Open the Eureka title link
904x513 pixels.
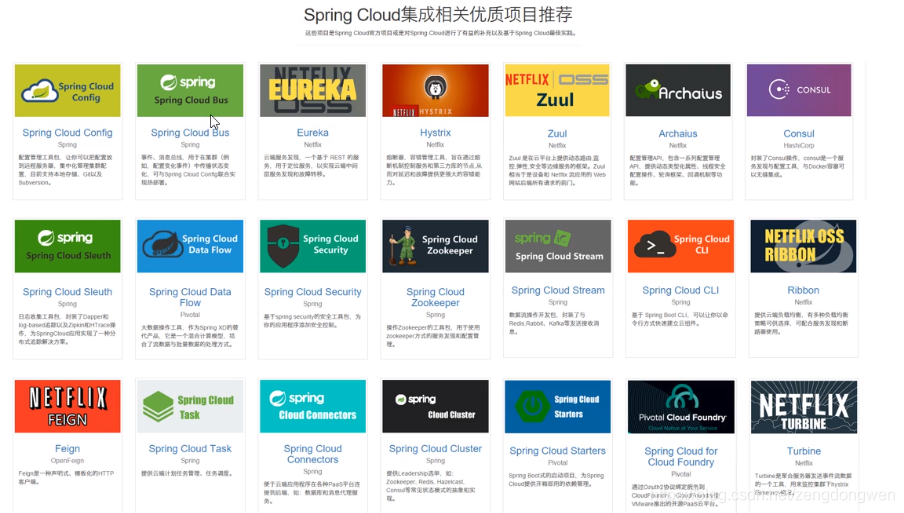(312, 133)
